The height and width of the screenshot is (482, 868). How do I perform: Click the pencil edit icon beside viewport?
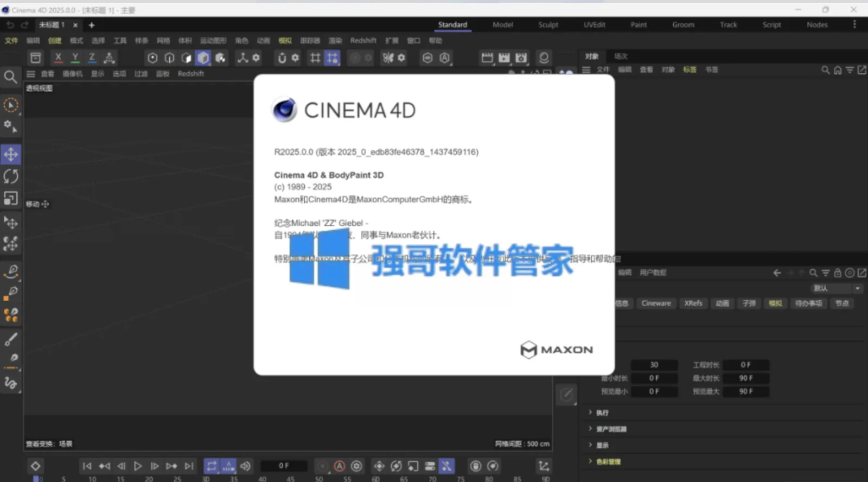[567, 395]
